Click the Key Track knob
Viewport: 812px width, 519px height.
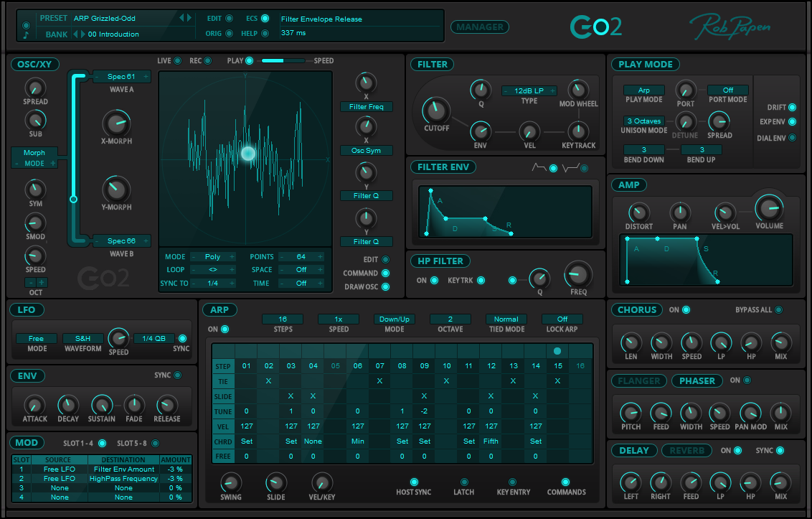(x=578, y=131)
